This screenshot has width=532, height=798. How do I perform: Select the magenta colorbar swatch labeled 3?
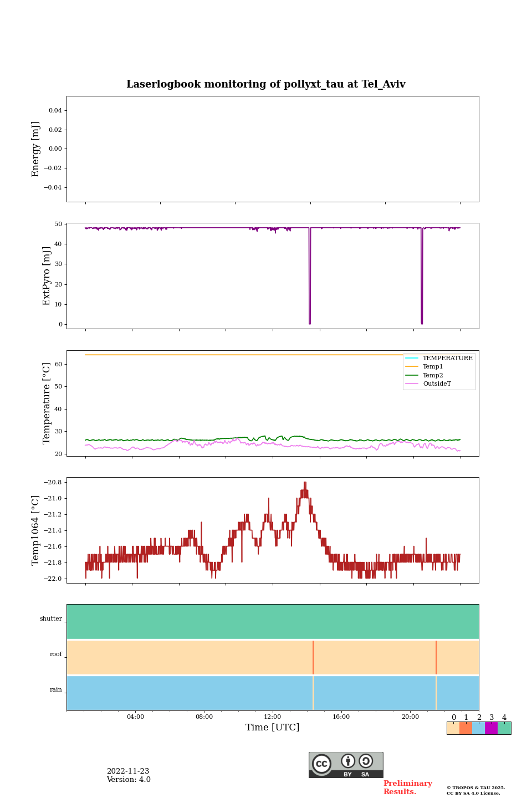pyautogui.click(x=491, y=728)
